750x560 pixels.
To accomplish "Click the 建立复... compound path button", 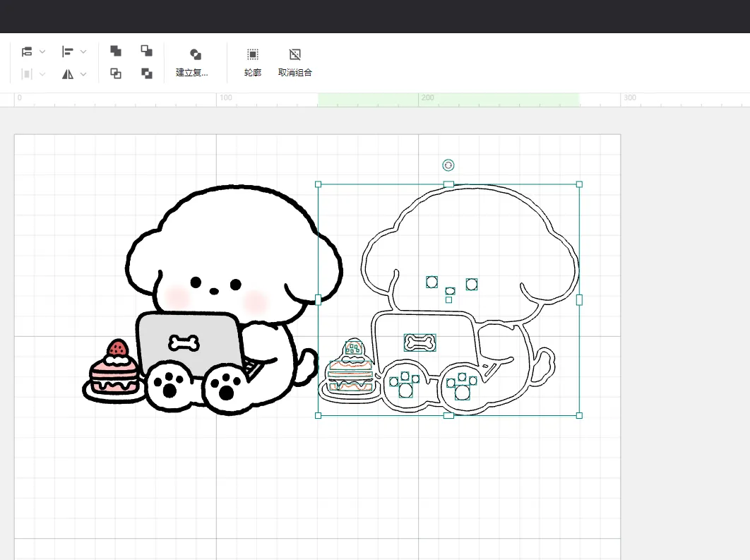I will 192,62.
